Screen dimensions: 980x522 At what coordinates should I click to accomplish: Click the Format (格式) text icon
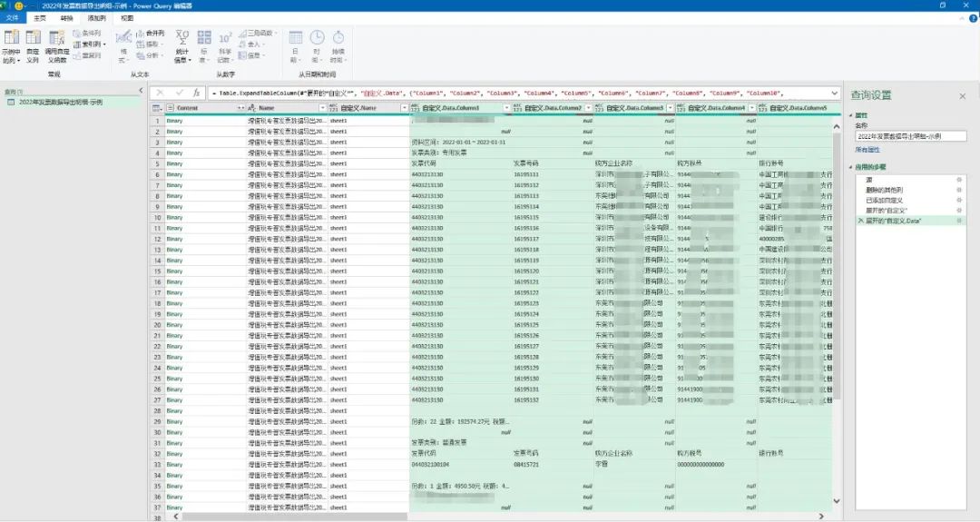[123, 37]
